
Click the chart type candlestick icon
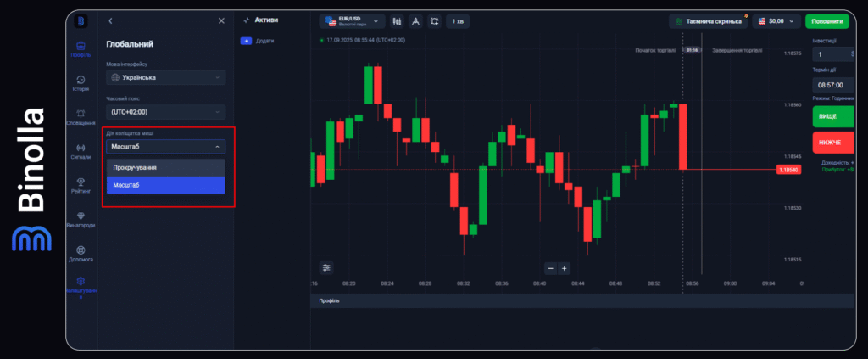395,20
